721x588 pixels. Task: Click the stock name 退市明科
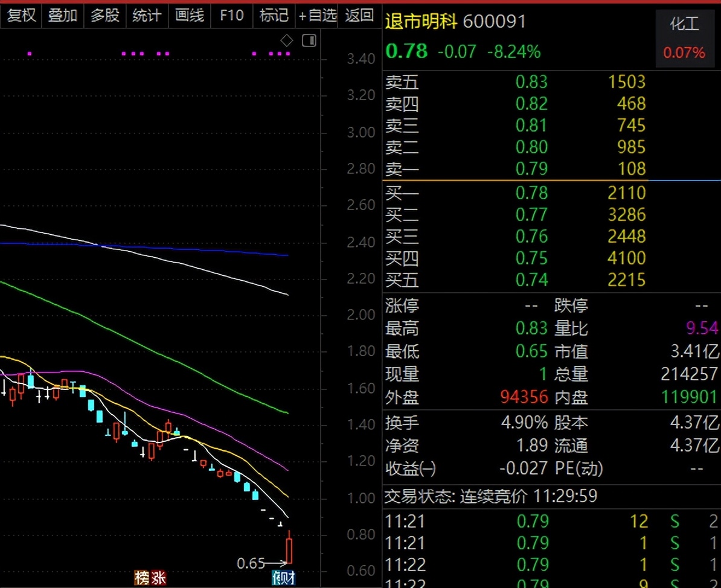421,22
